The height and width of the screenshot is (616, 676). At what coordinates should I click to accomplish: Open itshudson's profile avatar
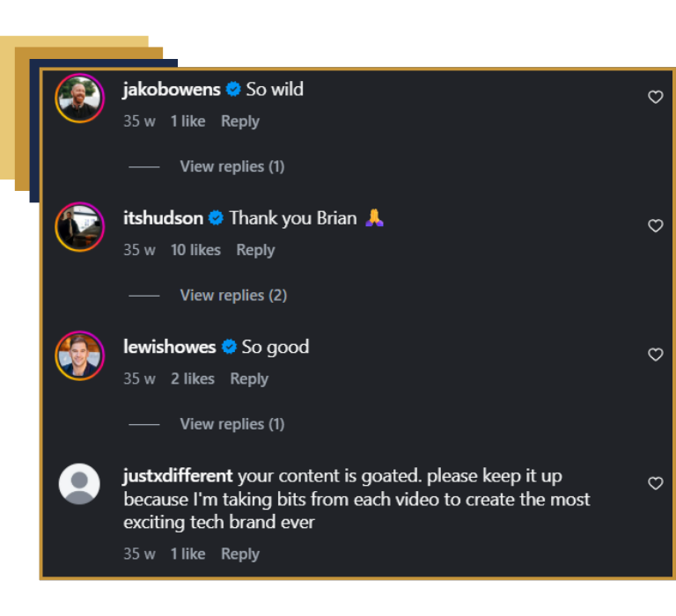tap(79, 227)
